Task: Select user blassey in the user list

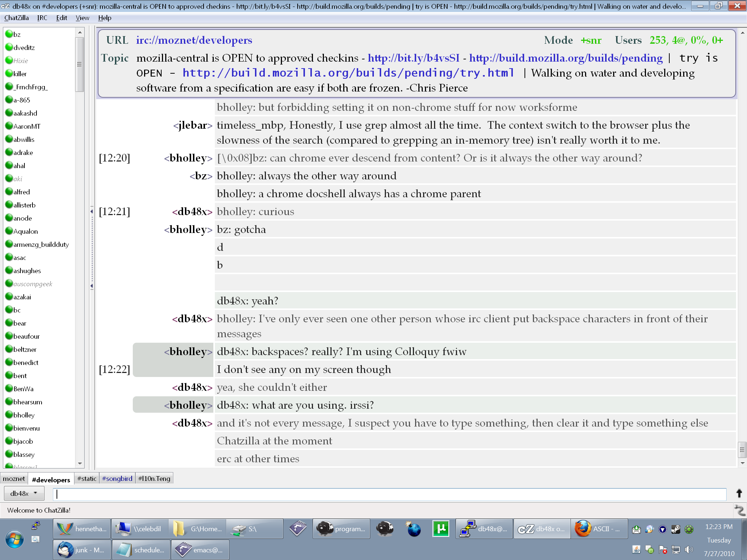Action: click(24, 454)
